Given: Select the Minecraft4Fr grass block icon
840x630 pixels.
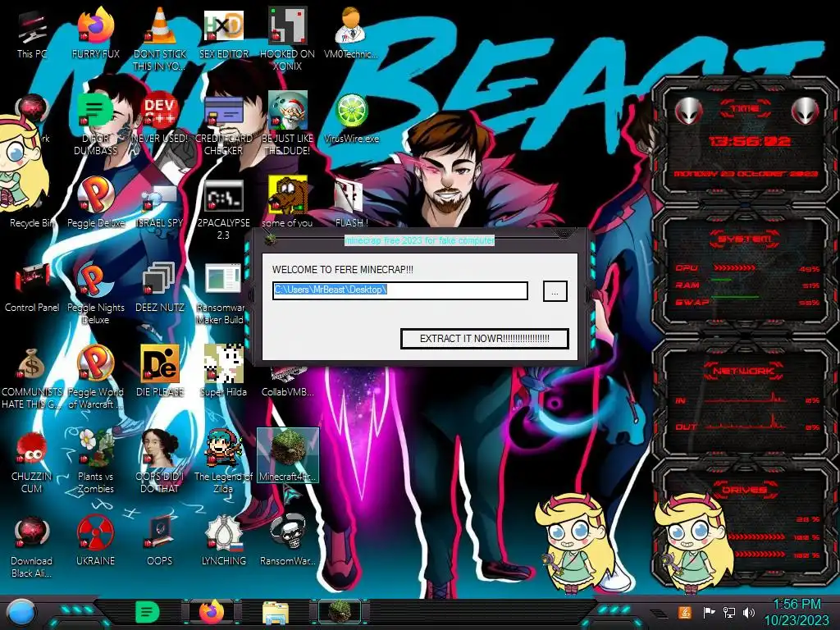Looking at the screenshot, I should (288, 455).
